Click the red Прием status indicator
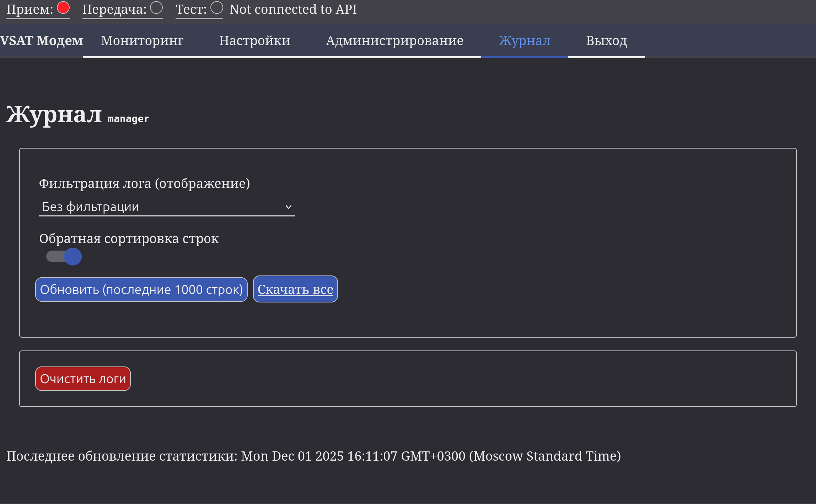This screenshot has width=816, height=504. [x=63, y=8]
